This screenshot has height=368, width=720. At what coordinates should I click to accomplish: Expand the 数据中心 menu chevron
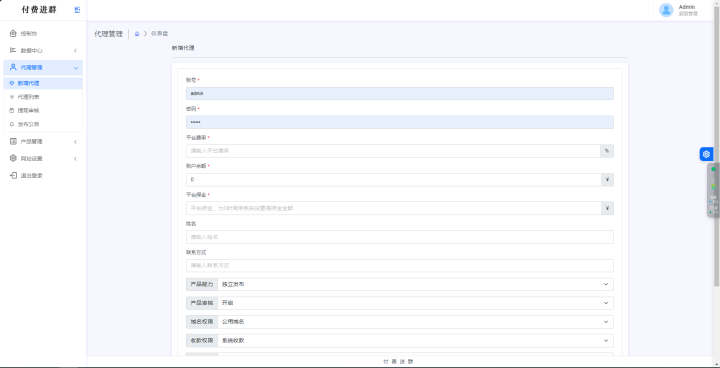pyautogui.click(x=75, y=51)
